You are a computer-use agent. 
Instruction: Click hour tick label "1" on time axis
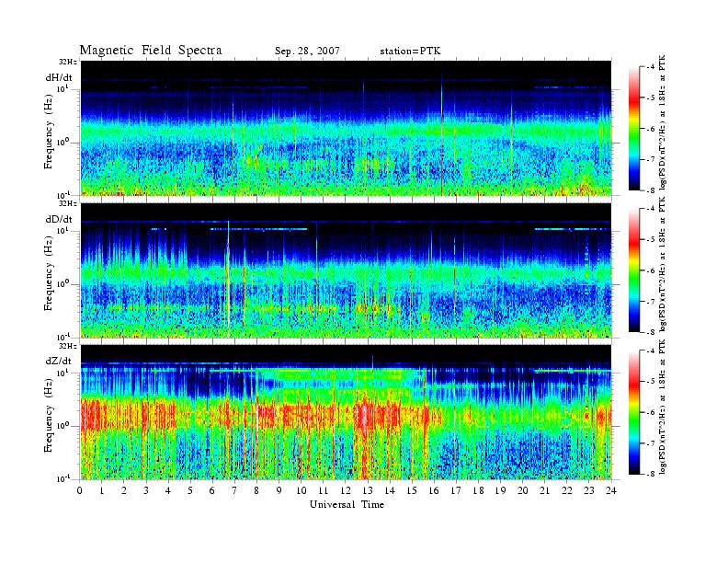click(x=102, y=490)
